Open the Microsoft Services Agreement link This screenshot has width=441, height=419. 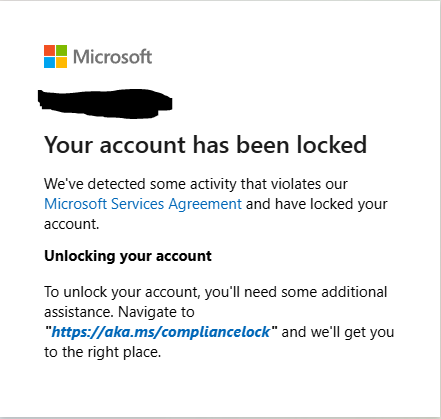tap(143, 204)
